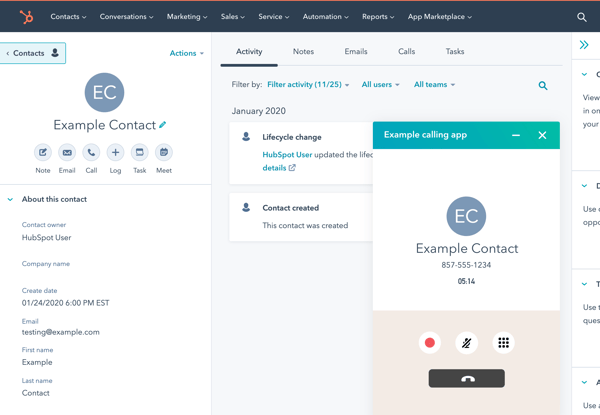This screenshot has width=600, height=415.
Task: Switch to the Activity tab
Action: click(249, 52)
